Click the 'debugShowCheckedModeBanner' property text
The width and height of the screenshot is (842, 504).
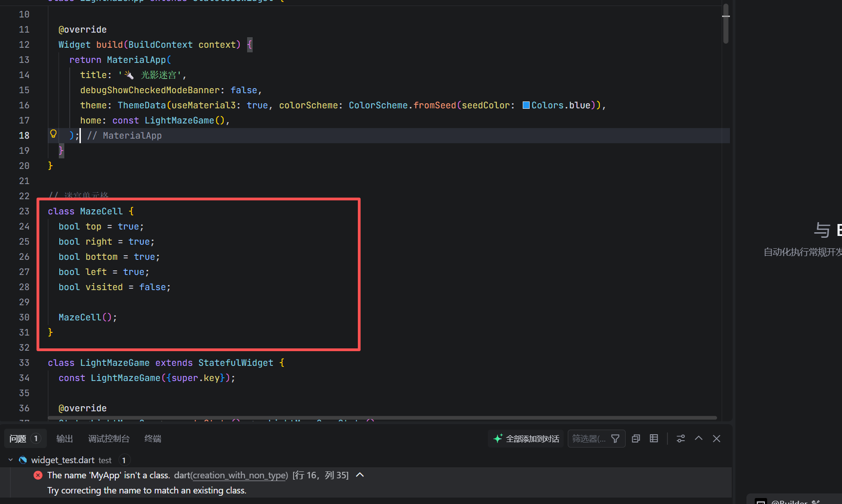coord(150,90)
